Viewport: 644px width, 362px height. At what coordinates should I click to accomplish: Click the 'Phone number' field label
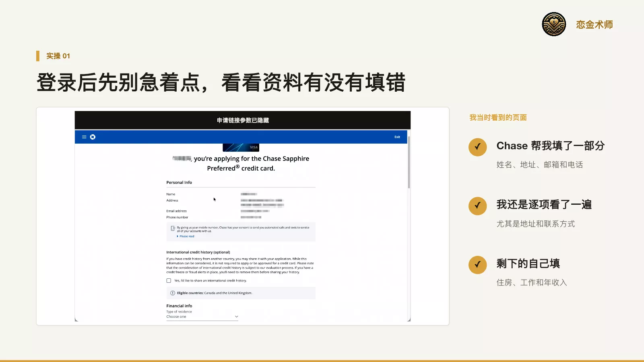click(177, 218)
